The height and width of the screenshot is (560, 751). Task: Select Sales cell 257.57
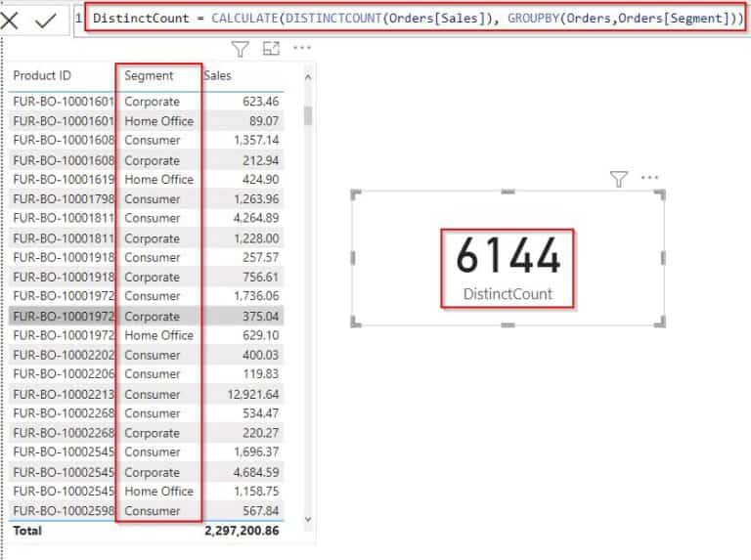(x=260, y=257)
